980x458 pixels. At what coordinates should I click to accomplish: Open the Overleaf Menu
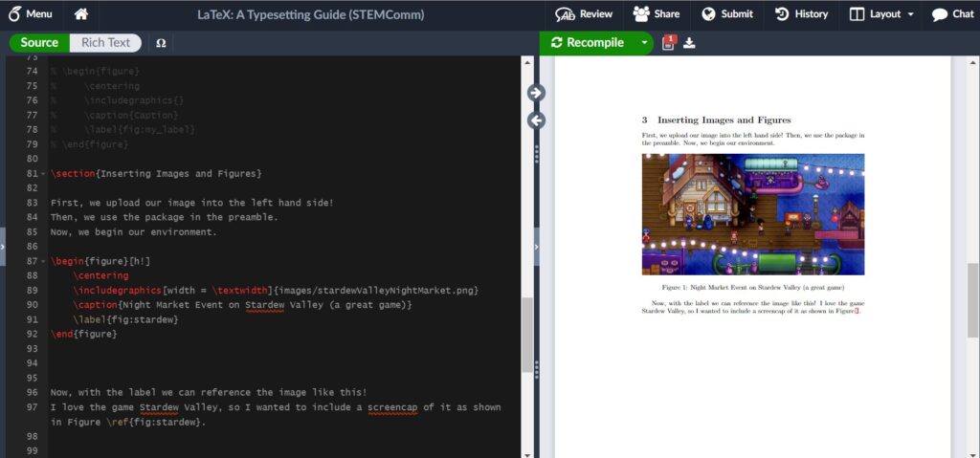(31, 14)
